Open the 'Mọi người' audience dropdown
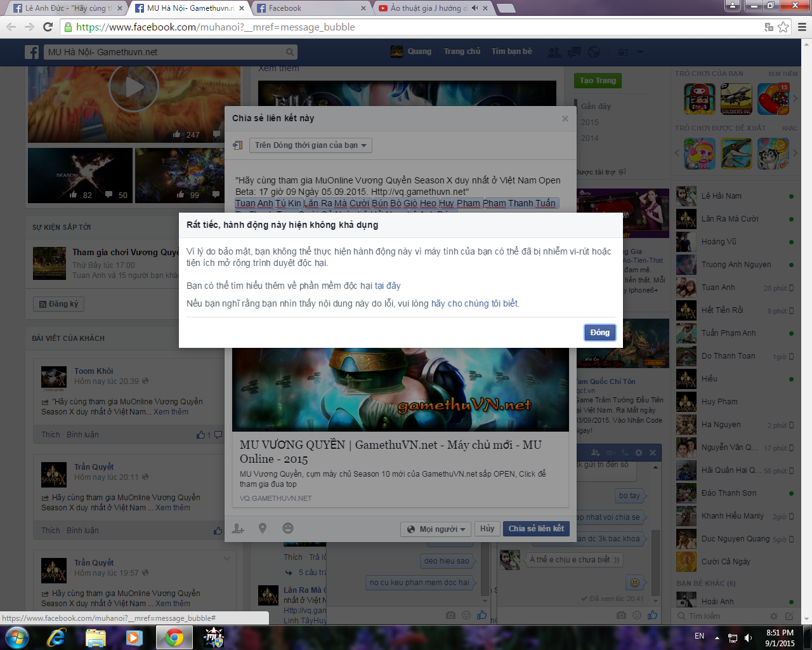The width and height of the screenshot is (812, 650). [x=436, y=529]
